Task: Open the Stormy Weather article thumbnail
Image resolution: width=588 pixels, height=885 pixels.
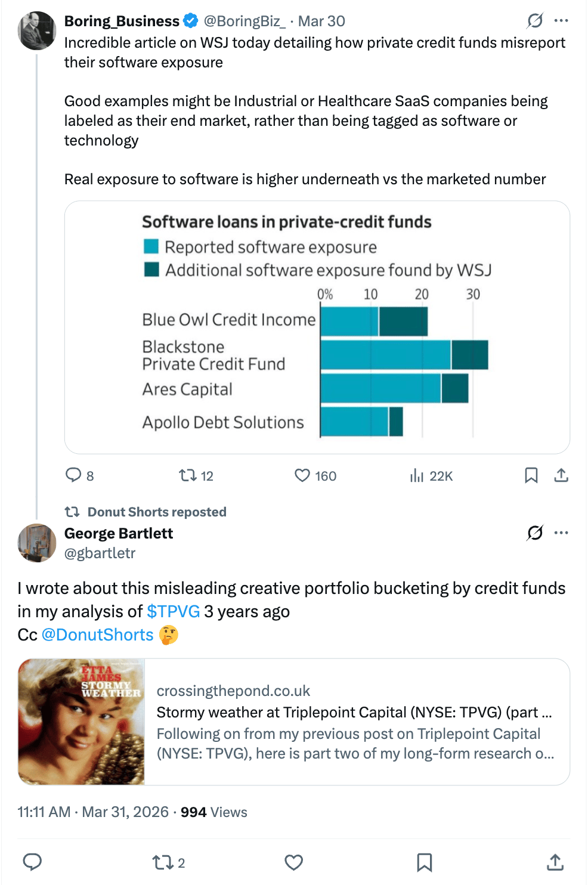Action: [x=82, y=722]
